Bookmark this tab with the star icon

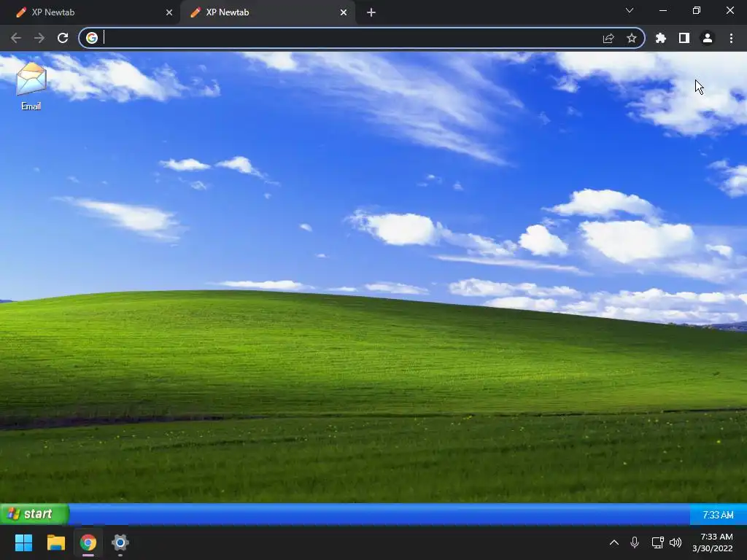pos(632,38)
